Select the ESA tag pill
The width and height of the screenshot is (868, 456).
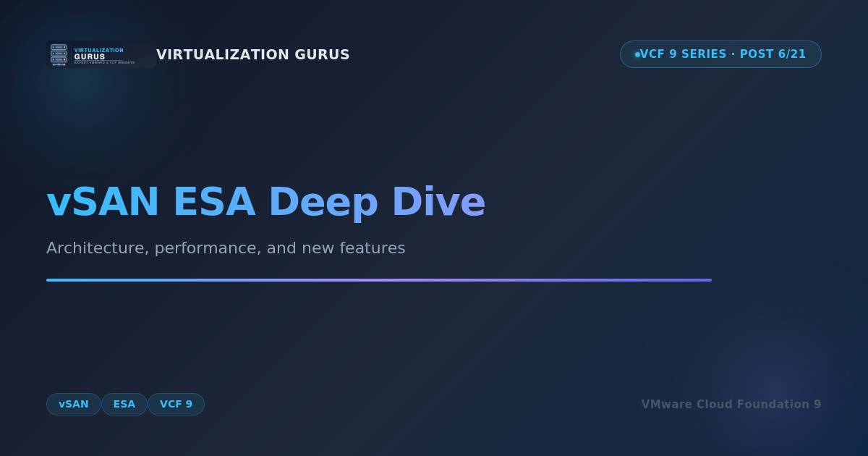click(x=124, y=404)
